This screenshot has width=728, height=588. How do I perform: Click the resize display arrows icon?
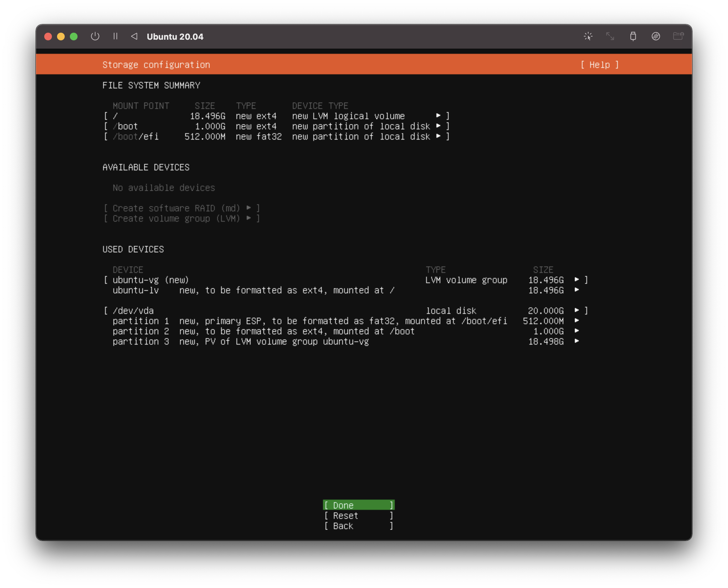click(x=610, y=36)
